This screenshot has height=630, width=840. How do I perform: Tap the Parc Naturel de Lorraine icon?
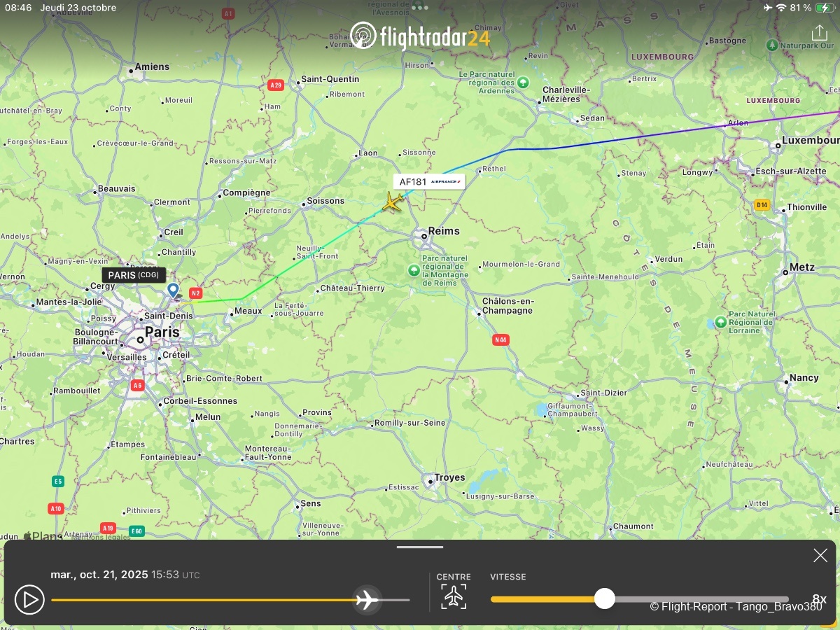[720, 323]
